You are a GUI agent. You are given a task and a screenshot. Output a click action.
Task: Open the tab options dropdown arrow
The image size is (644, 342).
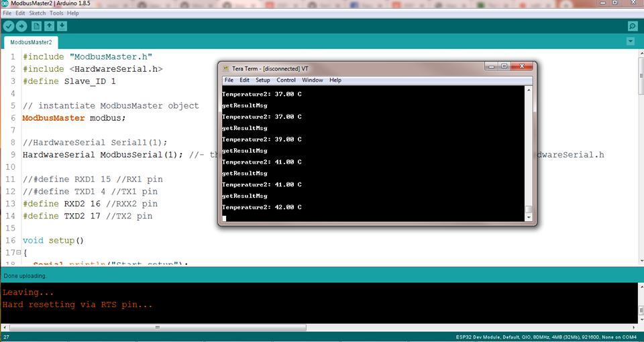pyautogui.click(x=631, y=41)
